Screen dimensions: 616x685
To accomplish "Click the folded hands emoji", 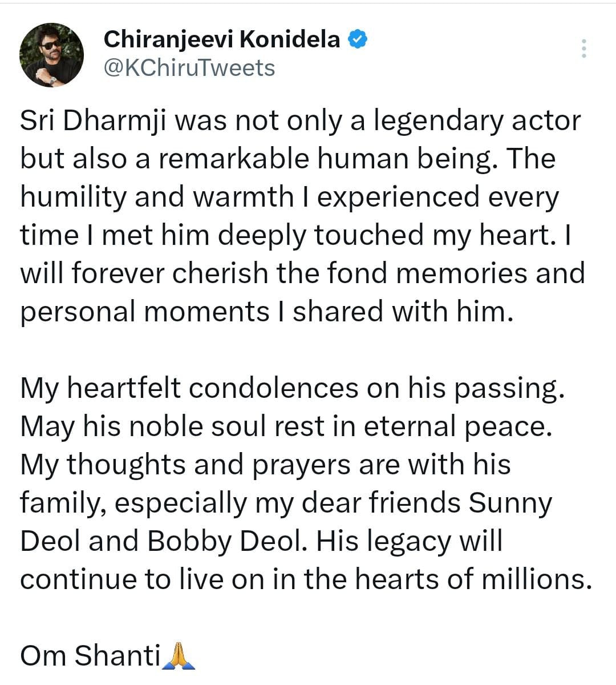I will coord(179,655).
